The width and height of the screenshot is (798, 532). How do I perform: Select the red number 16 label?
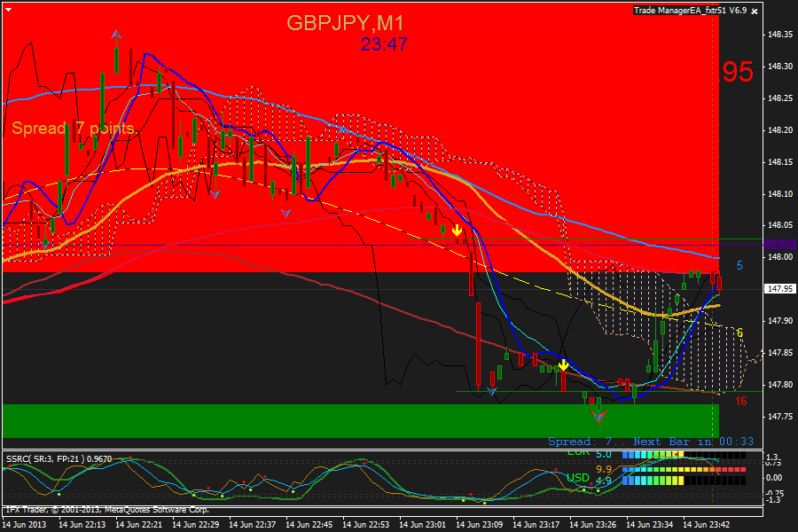click(x=740, y=401)
